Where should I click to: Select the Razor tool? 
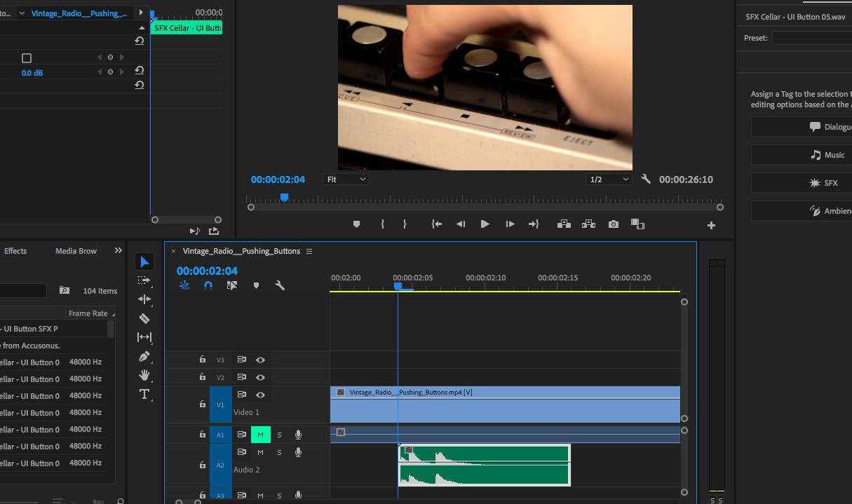point(144,318)
